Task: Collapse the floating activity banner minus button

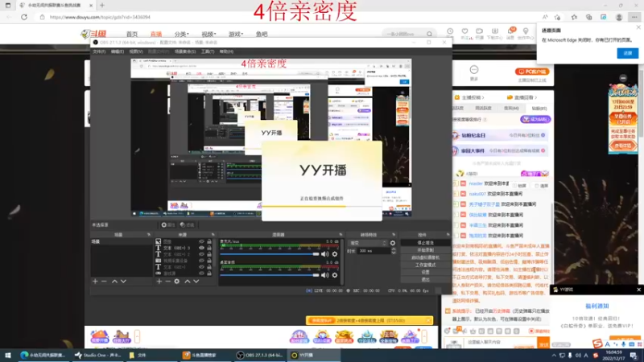Action: (623, 78)
